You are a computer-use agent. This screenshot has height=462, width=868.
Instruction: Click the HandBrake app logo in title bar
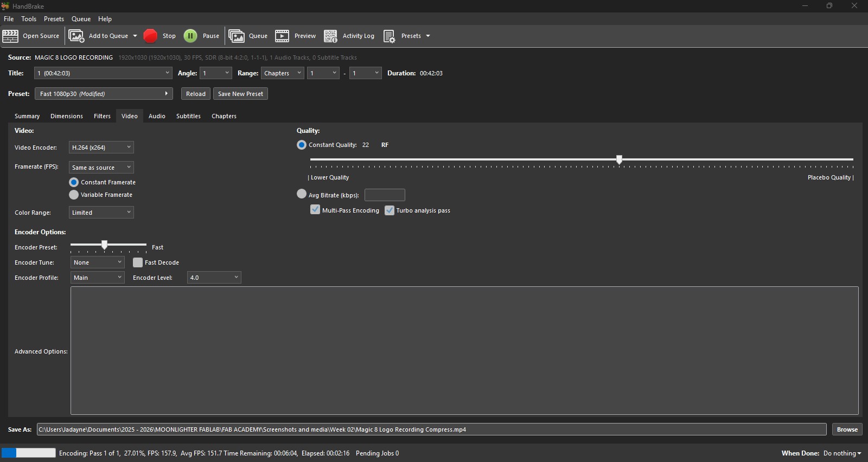point(5,6)
